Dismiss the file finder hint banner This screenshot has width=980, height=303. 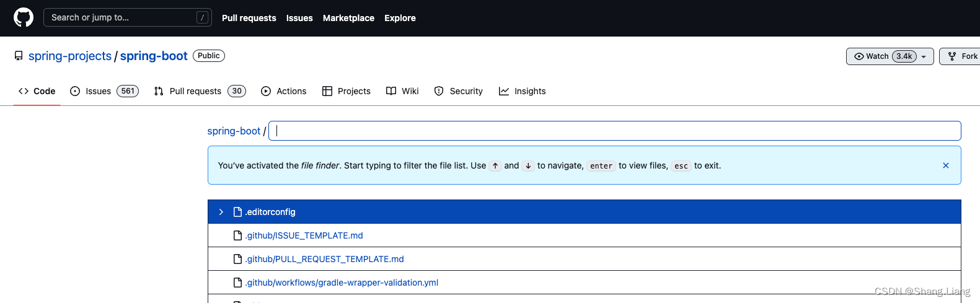pos(945,165)
